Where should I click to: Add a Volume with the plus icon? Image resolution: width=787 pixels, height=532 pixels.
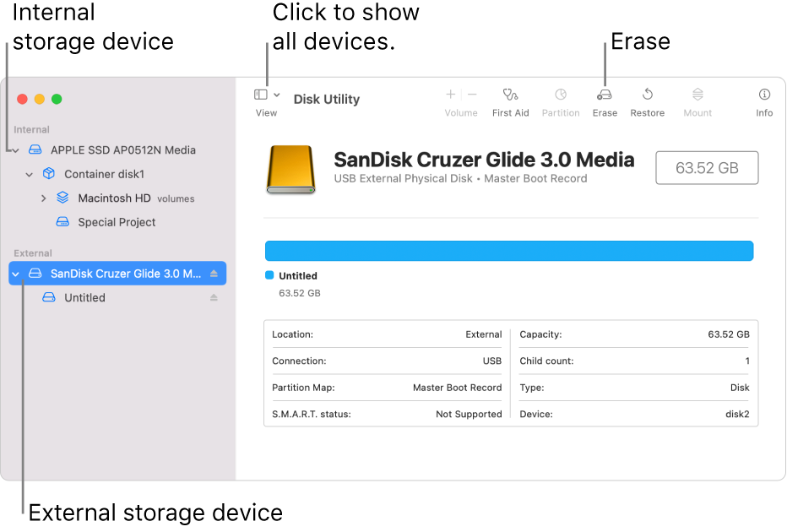tap(450, 94)
